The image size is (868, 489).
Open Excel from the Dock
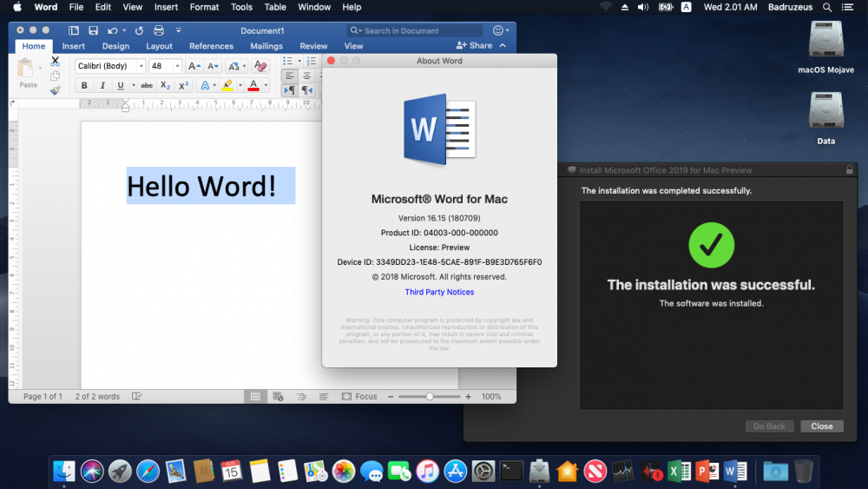(679, 472)
